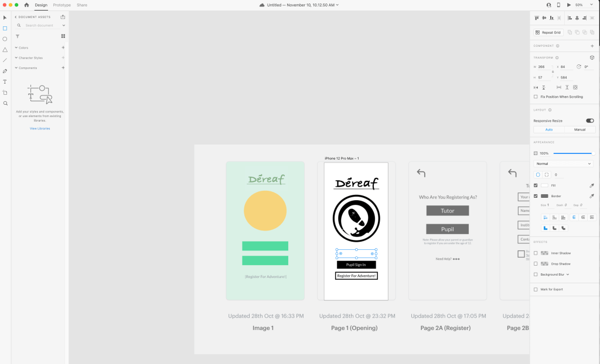Enable Fix Position When Scrolling
The height and width of the screenshot is (364, 600).
tap(536, 97)
